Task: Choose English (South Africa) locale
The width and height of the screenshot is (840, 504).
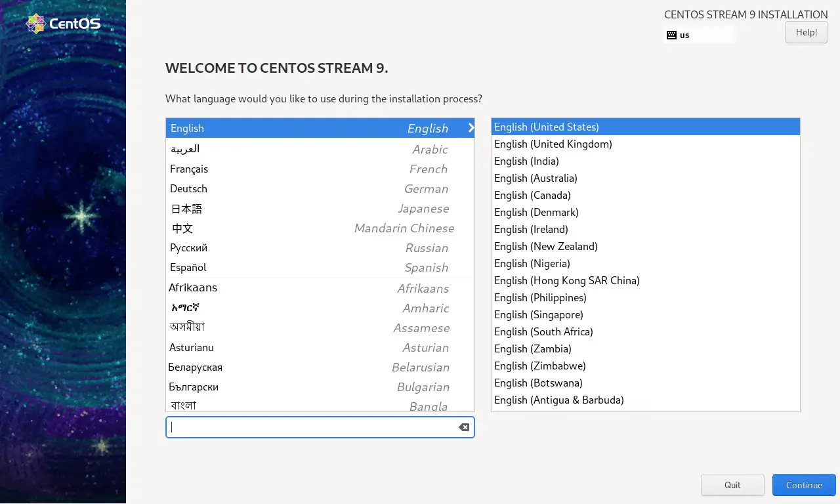Action: (x=646, y=331)
